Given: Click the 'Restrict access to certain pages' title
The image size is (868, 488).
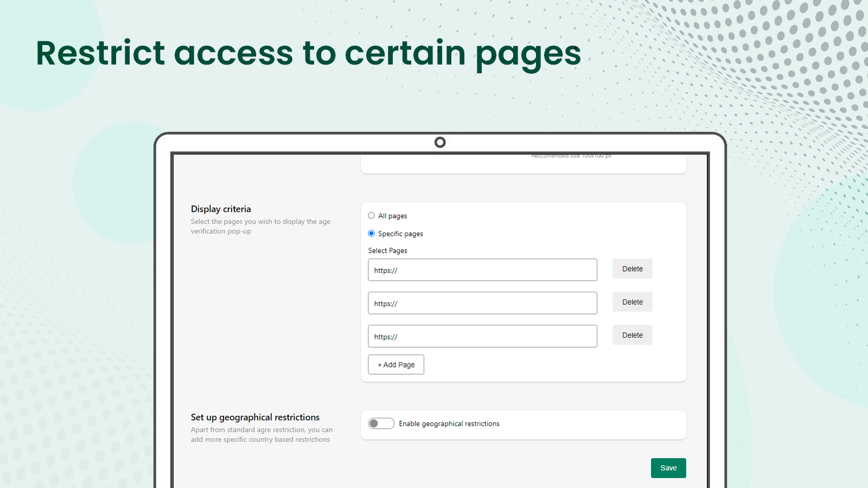Looking at the screenshot, I should pos(308,54).
